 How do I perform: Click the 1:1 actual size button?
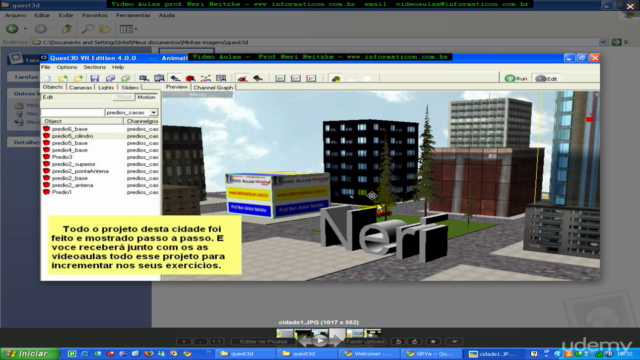coord(216,341)
